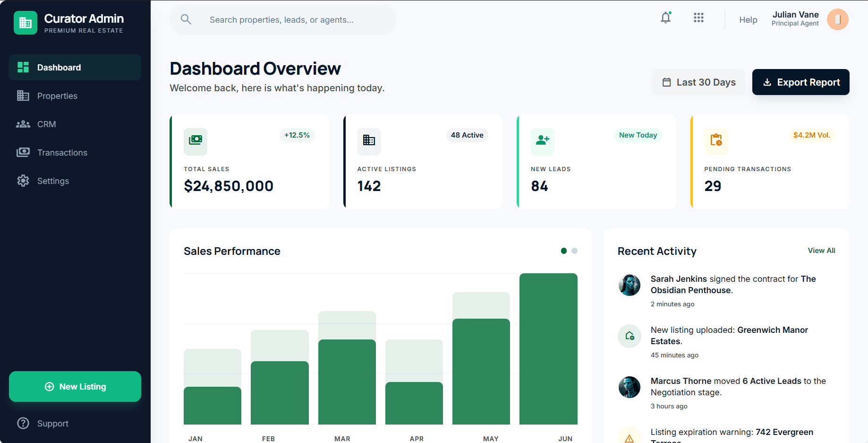Viewport: 868px width, 443px height.
Task: Click the Transactions wallet icon
Action: coord(23,152)
